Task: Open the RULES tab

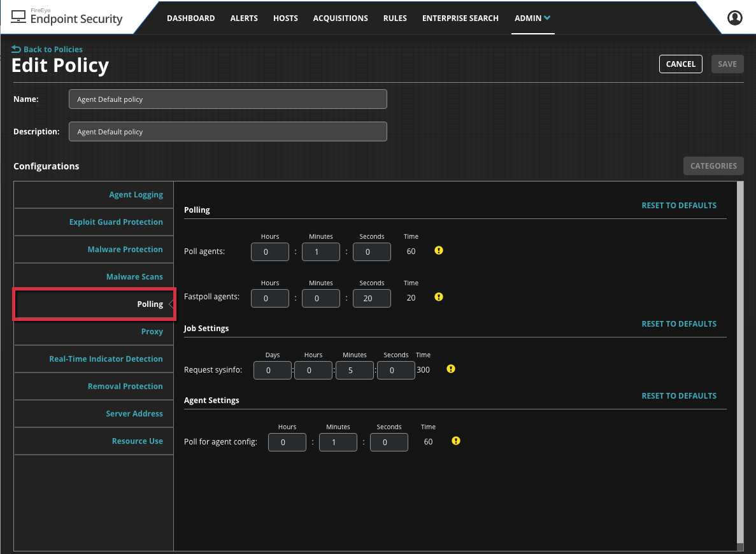Action: point(395,18)
